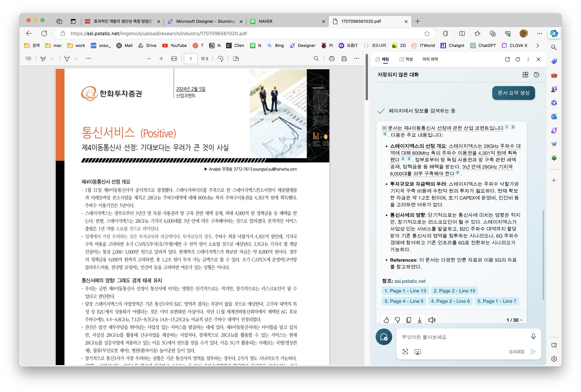This screenshot has height=392, width=581.
Task: Expand the bookmarks bar overflow chevron
Action: (x=538, y=46)
